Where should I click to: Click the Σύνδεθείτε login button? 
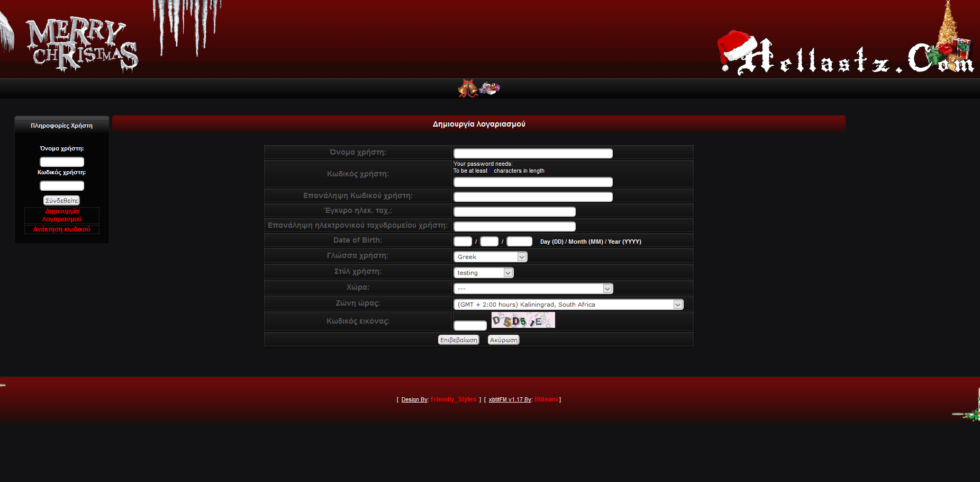[x=61, y=200]
